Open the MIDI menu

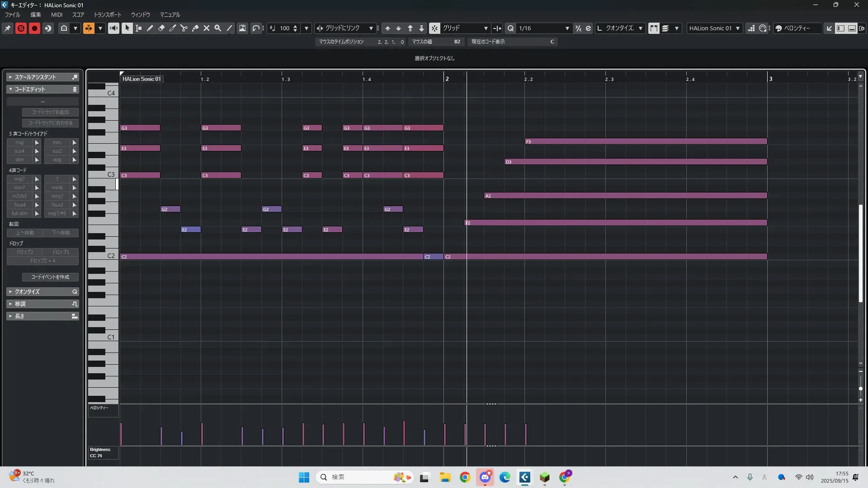tap(57, 14)
